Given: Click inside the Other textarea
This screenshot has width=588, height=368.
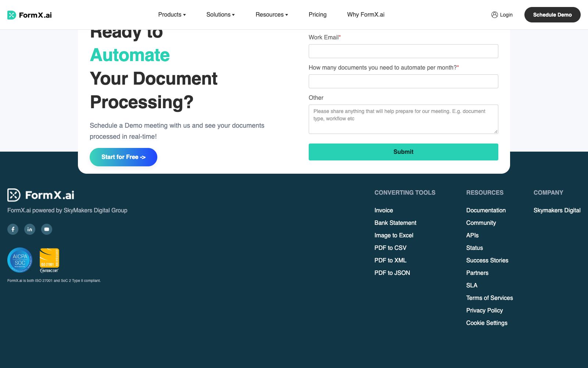Looking at the screenshot, I should (x=404, y=119).
